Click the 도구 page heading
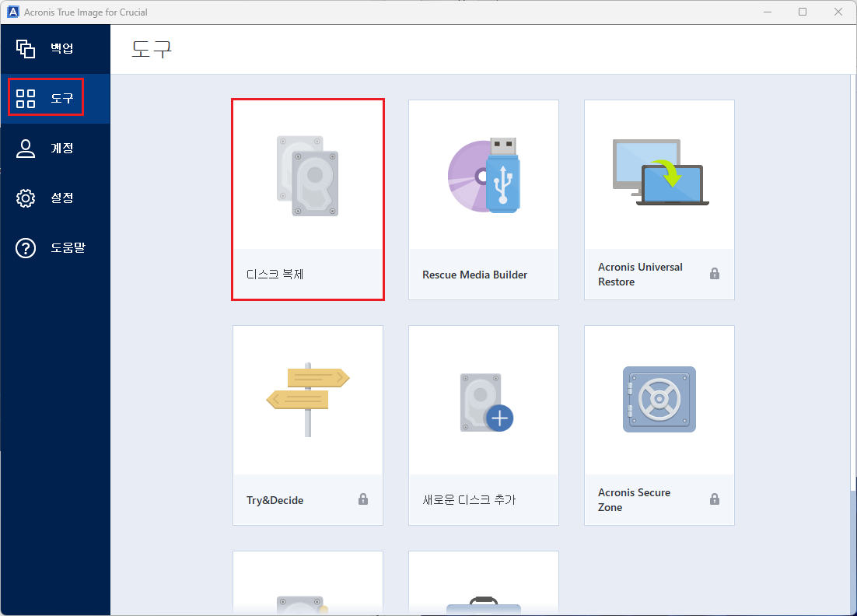Image resolution: width=857 pixels, height=616 pixels. (152, 49)
